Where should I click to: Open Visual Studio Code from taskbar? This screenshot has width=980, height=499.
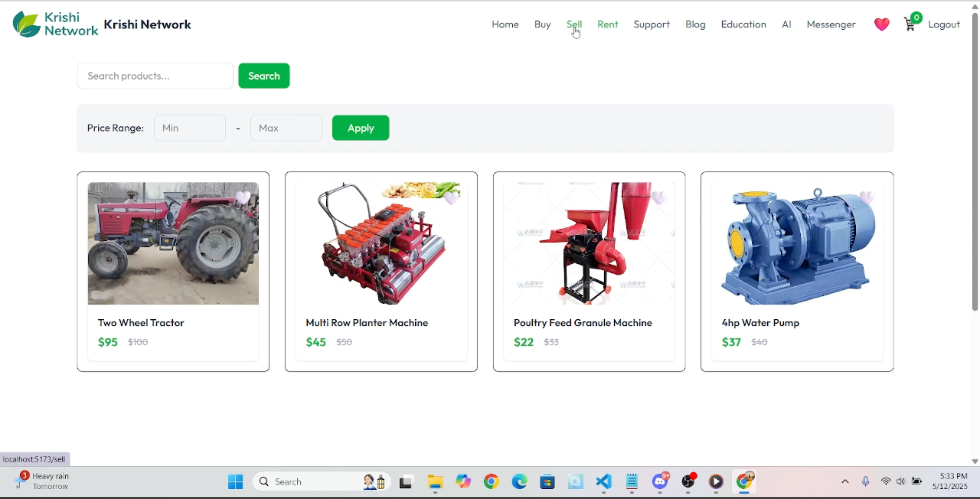[603, 482]
